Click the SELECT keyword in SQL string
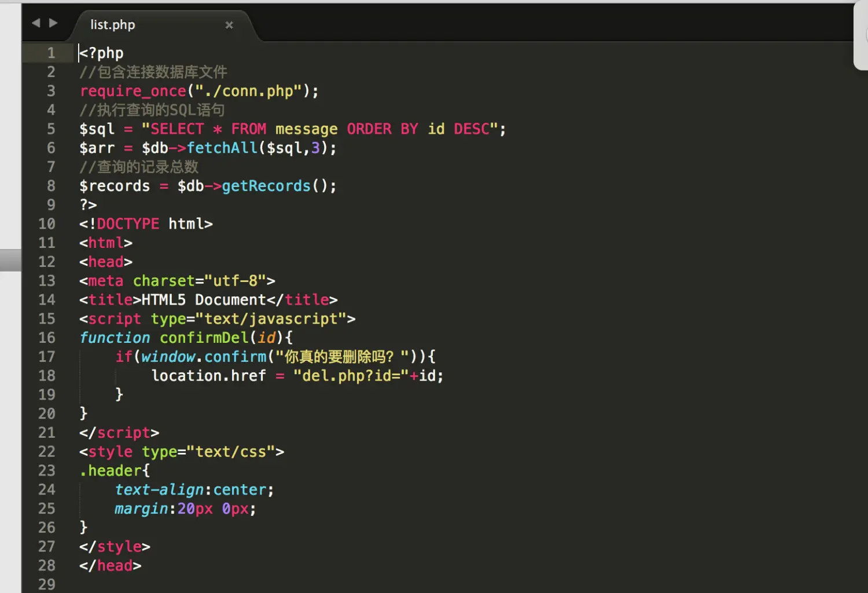 coord(177,129)
